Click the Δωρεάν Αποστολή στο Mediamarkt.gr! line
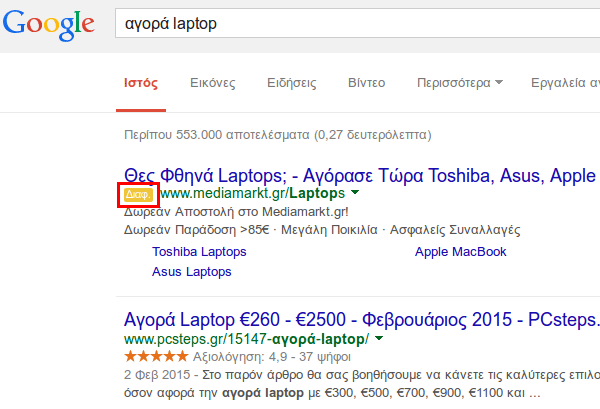The height and width of the screenshot is (409, 600). (x=236, y=212)
